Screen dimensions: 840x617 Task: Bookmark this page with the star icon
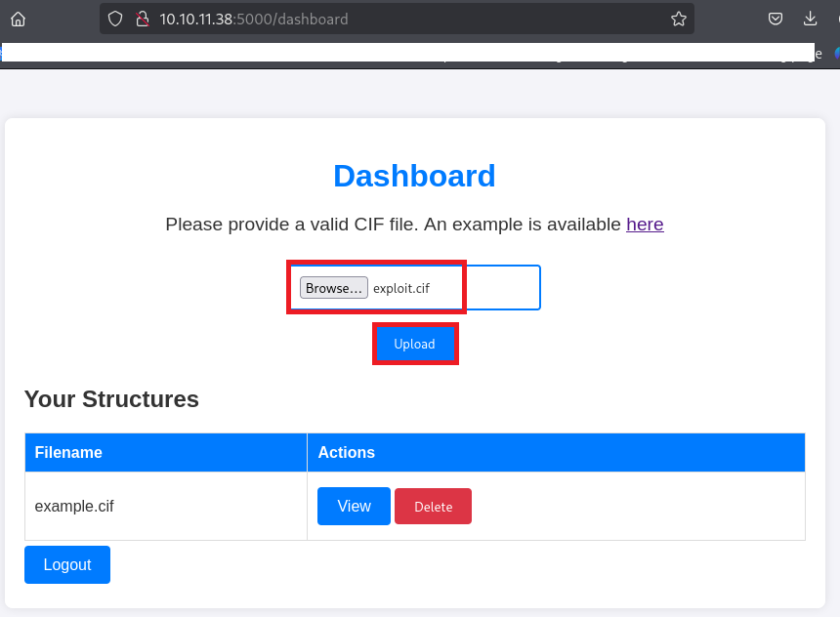[678, 19]
